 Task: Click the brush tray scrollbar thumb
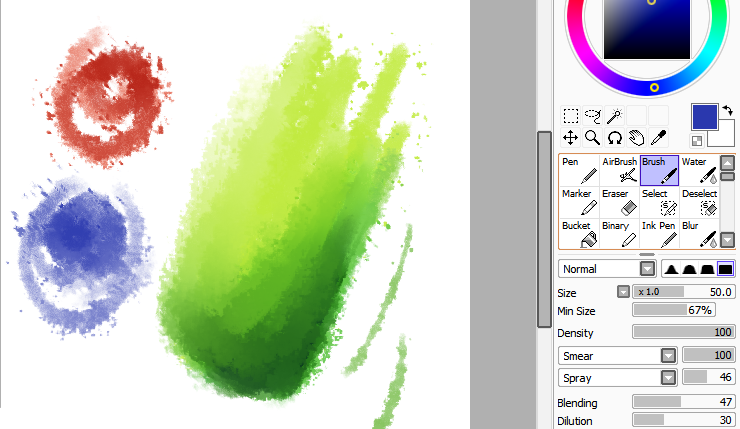click(x=728, y=177)
